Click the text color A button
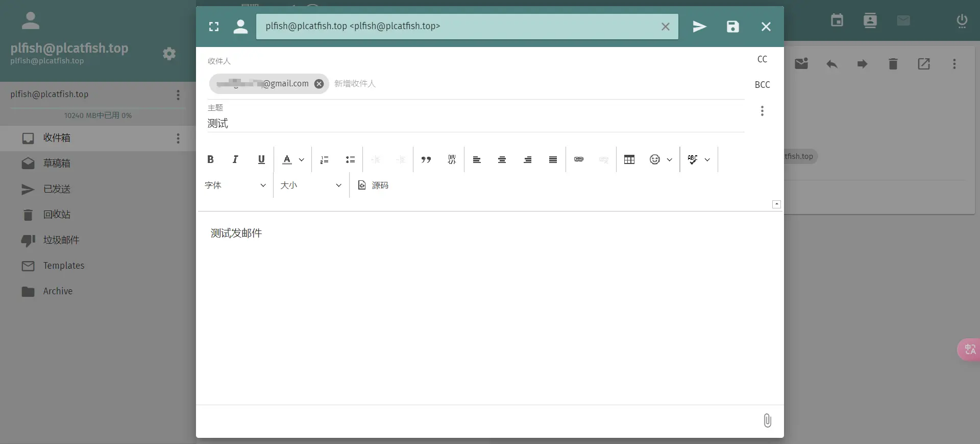 (x=287, y=159)
